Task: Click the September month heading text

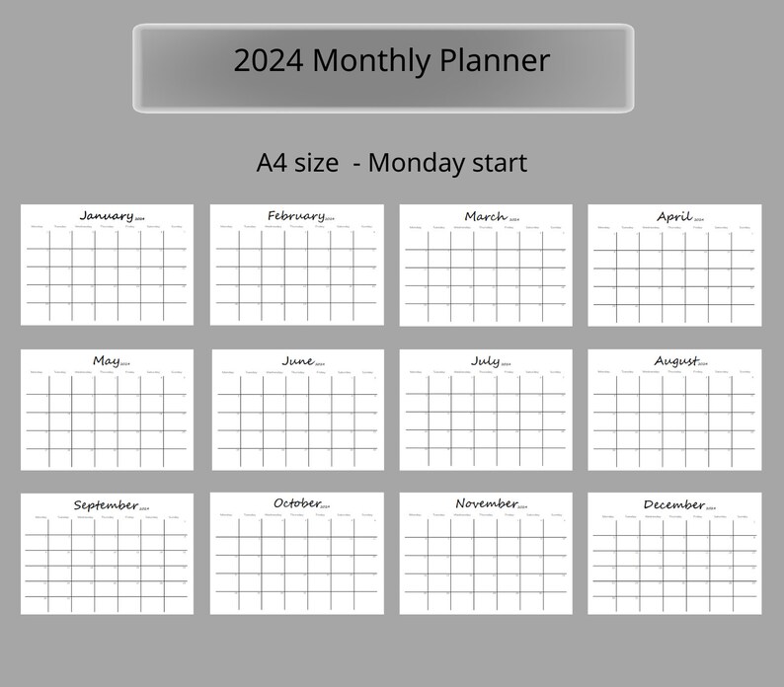Action: [x=106, y=505]
